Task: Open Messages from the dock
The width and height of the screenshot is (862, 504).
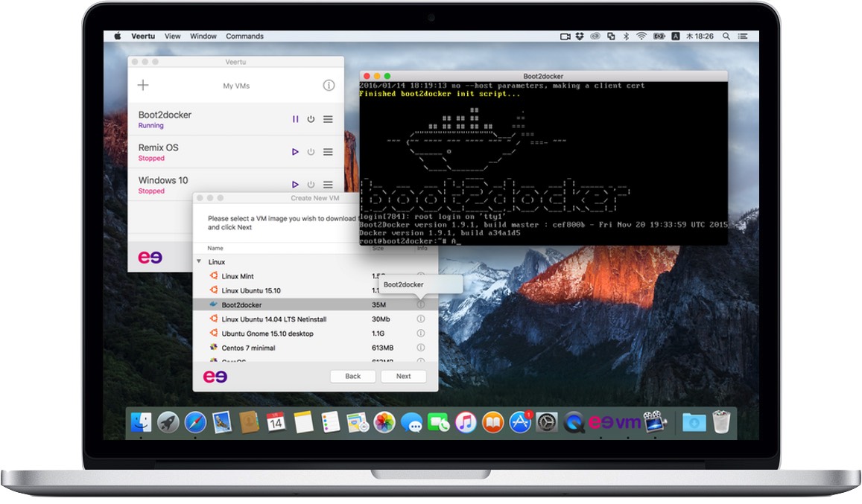Action: point(411,423)
